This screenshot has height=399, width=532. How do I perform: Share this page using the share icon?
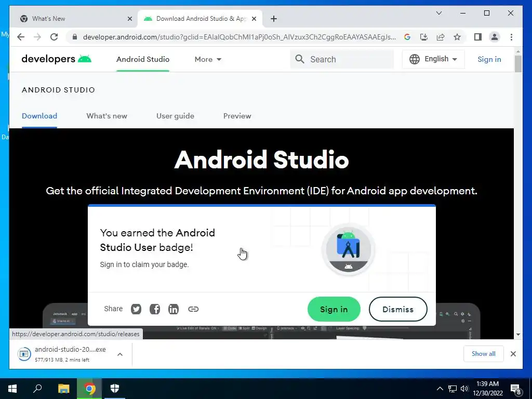click(441, 37)
